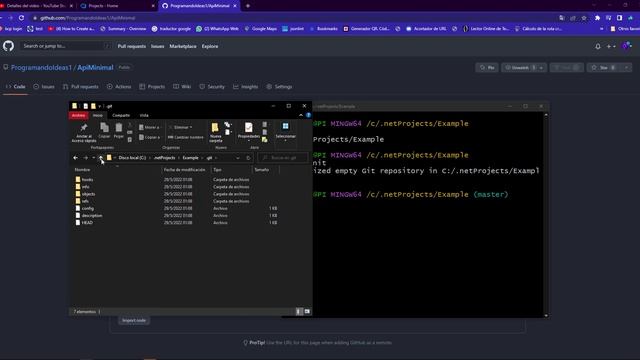Image resolution: width=640 pixels, height=360 pixels.
Task: Select the Vista ribbon tab
Action: pyautogui.click(x=144, y=116)
